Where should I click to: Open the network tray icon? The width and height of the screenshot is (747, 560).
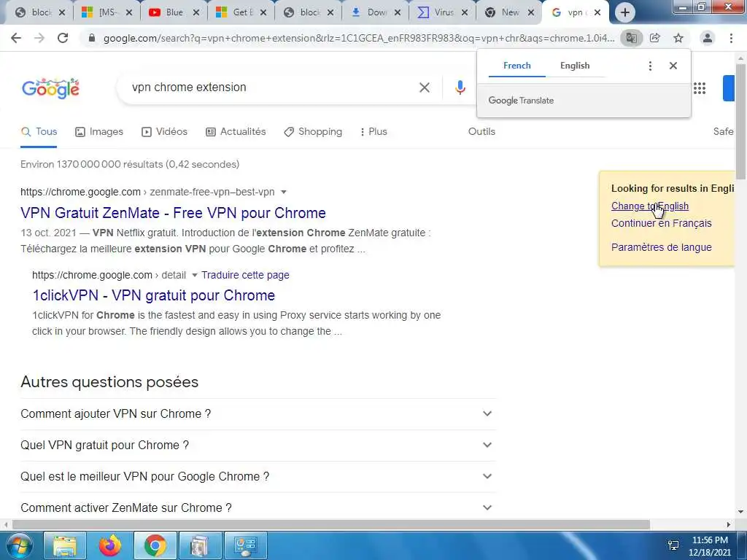click(x=673, y=545)
